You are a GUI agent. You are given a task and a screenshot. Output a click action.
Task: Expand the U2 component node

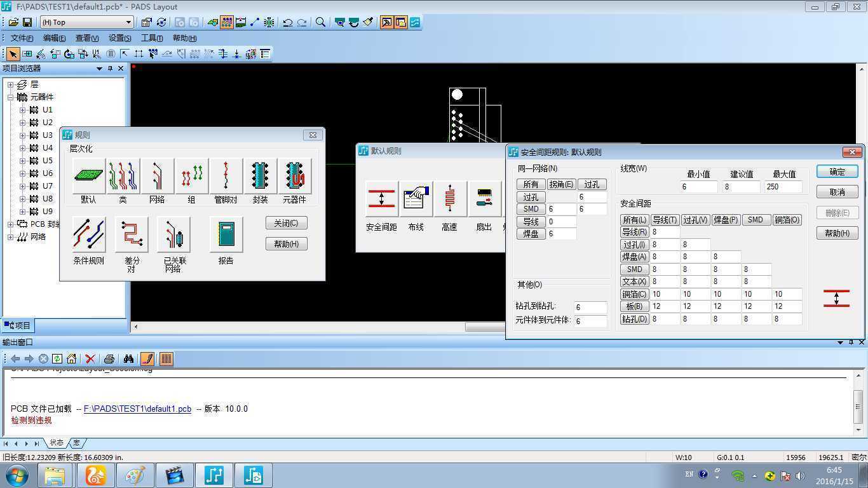(22, 123)
